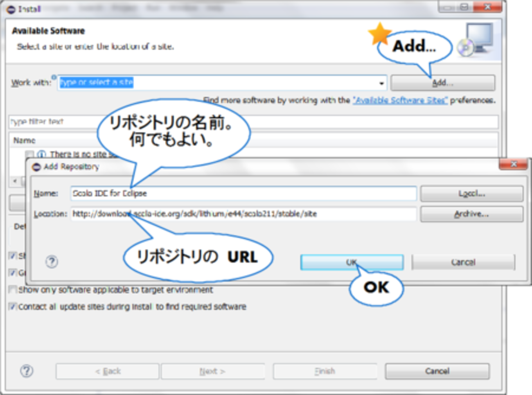Tick the checkbox next to 'There is no site'
This screenshot has width=532, height=395.
[x=29, y=154]
